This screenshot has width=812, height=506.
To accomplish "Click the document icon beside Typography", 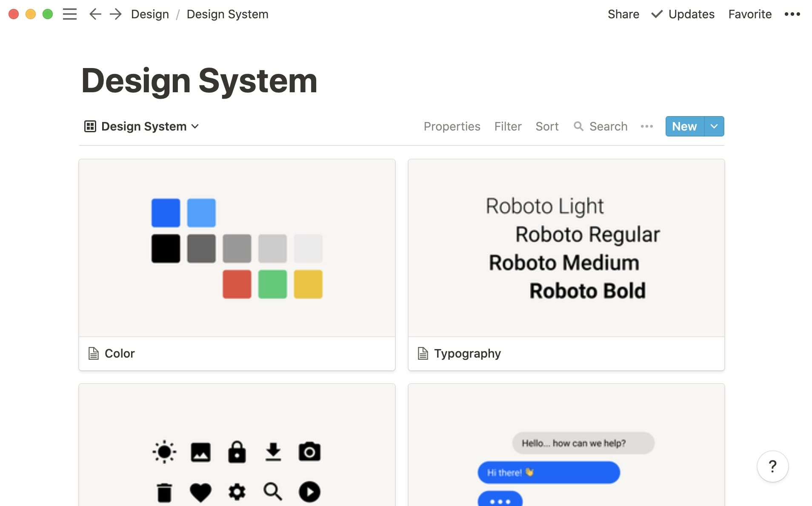I will (x=423, y=353).
